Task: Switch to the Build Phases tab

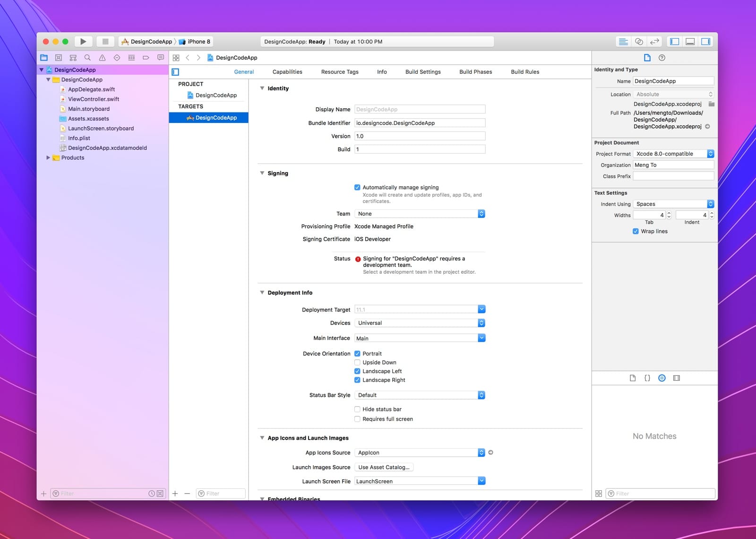Action: [x=476, y=72]
